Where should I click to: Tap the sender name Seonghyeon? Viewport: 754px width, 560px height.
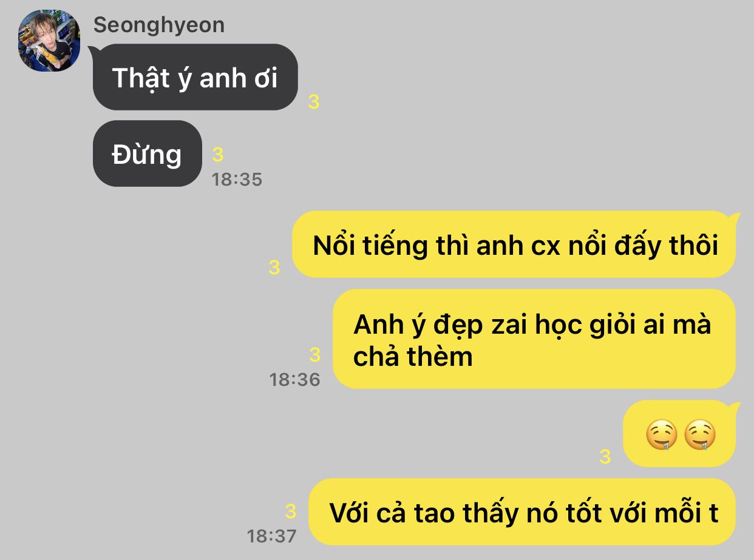(159, 25)
